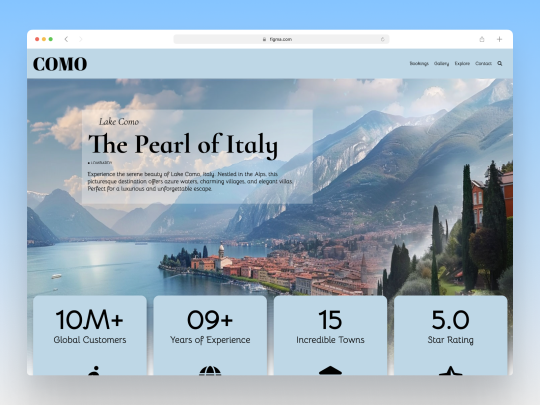Image resolution: width=540 pixels, height=405 pixels.
Task: Click the 10M+ figure
Action: click(90, 320)
